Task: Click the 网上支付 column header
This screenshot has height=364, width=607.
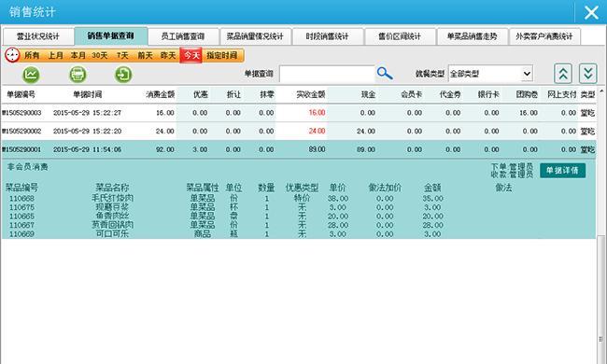Action: 561,94
